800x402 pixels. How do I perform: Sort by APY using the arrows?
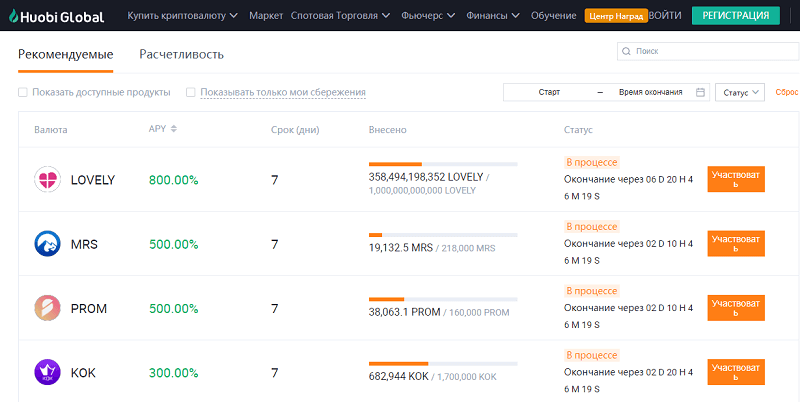pyautogui.click(x=173, y=129)
